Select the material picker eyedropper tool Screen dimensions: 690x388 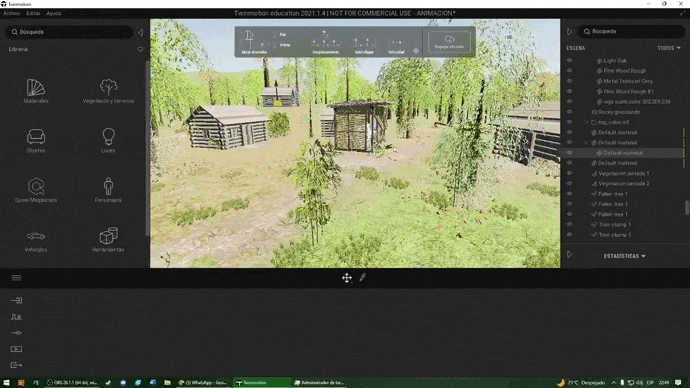(363, 277)
